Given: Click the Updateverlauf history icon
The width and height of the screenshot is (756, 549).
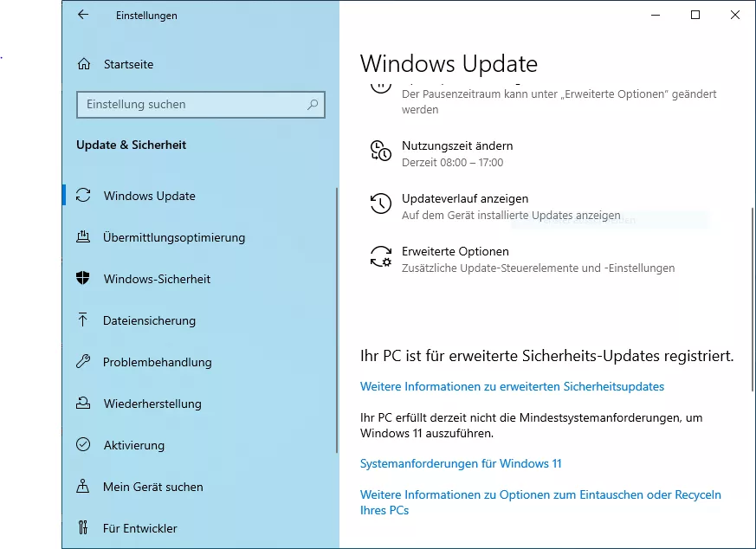Looking at the screenshot, I should [x=380, y=203].
